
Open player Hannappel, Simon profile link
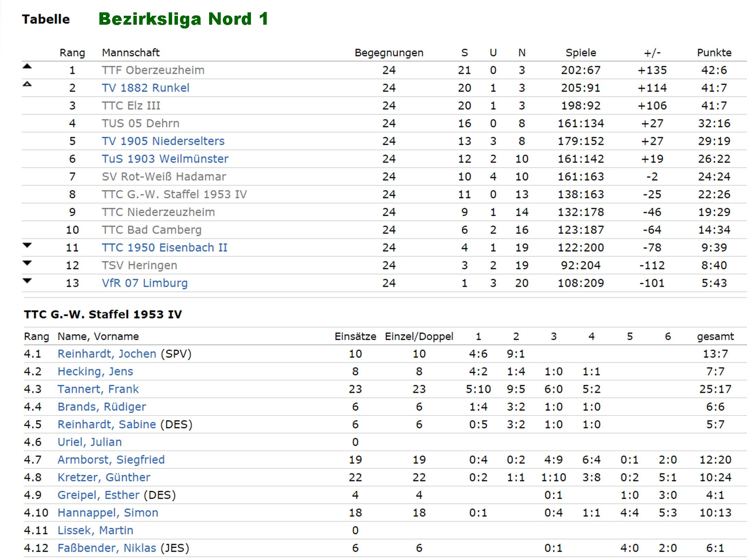tap(108, 513)
